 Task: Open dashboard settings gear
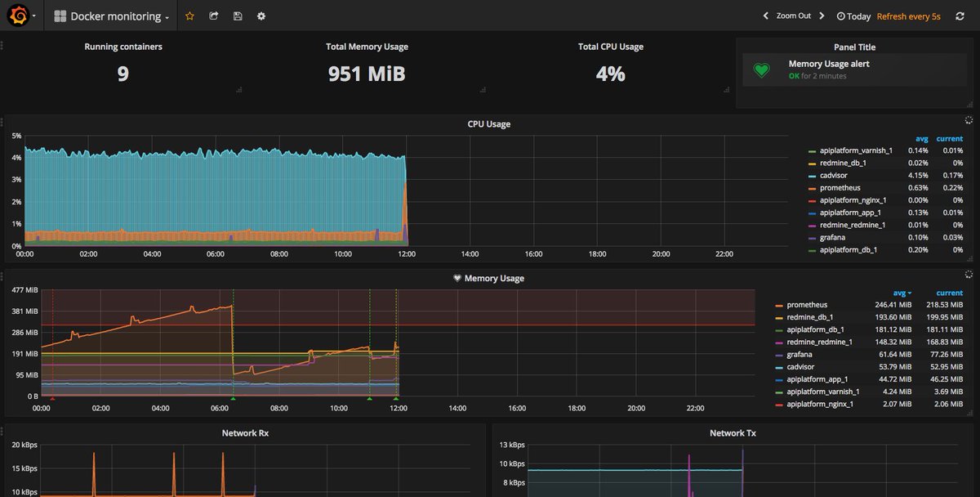coord(261,16)
